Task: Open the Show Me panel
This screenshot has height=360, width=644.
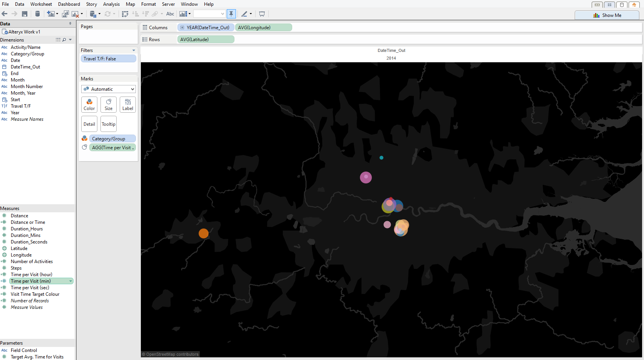Action: point(607,15)
